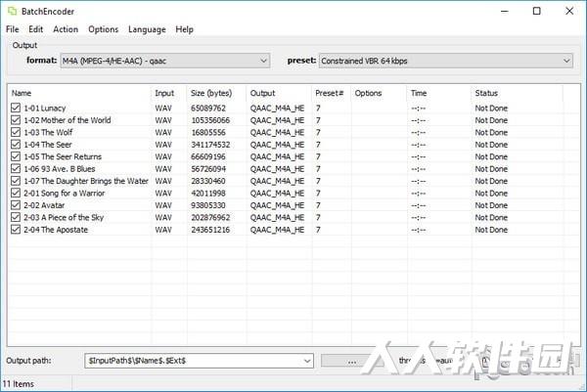Uncheck the 1-01 Lunacy checkbox
587x392 pixels.
click(16, 108)
